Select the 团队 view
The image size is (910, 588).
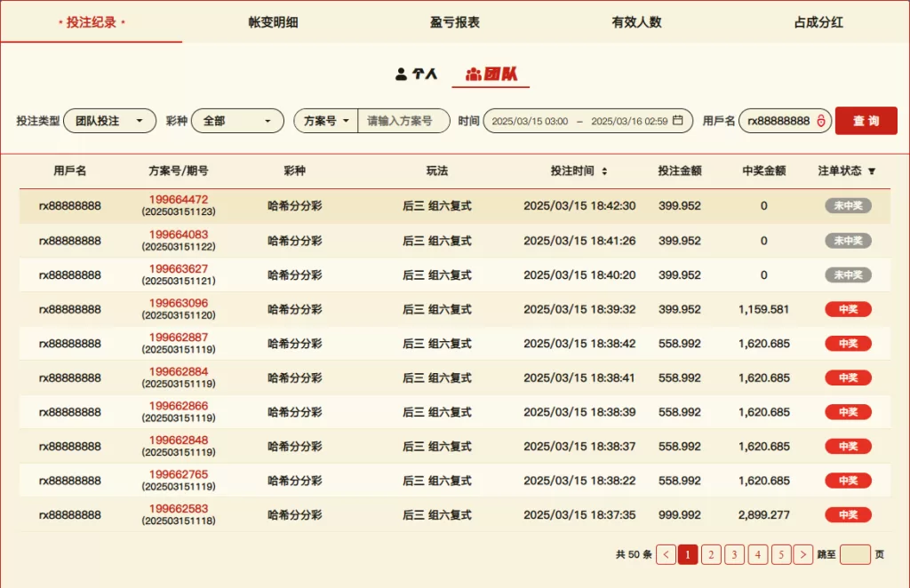491,74
